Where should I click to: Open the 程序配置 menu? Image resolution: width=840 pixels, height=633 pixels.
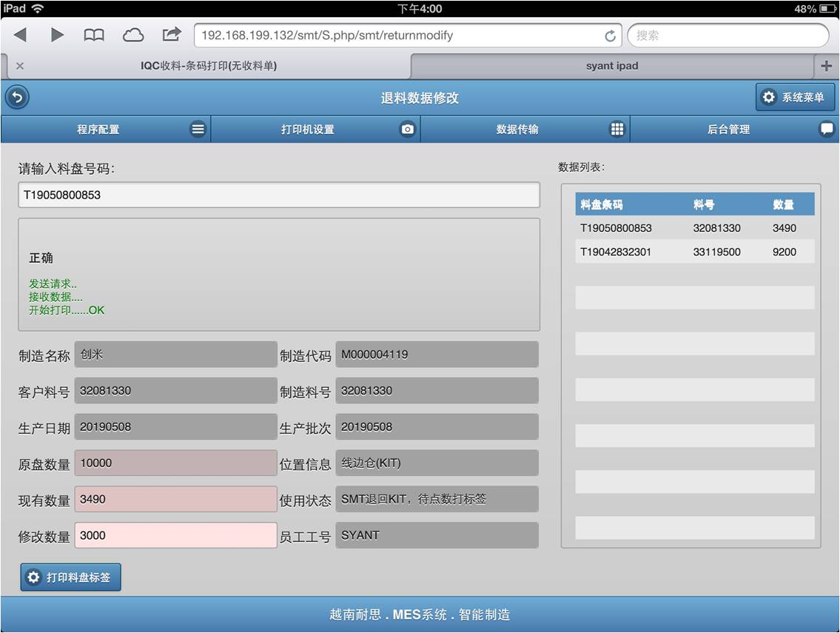coord(106,130)
